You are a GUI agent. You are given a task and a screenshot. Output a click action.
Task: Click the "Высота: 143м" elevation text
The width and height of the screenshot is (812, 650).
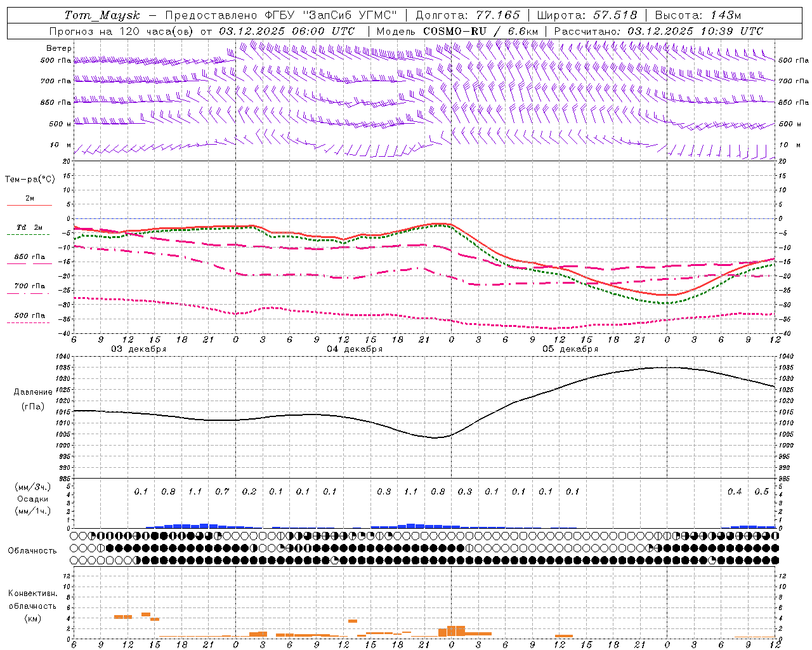[x=698, y=15]
